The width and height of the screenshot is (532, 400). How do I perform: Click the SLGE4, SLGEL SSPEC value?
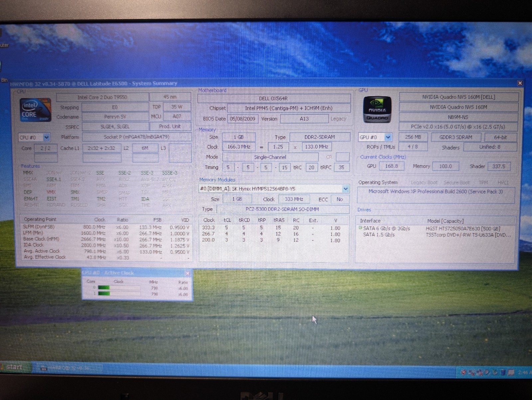pyautogui.click(x=115, y=127)
